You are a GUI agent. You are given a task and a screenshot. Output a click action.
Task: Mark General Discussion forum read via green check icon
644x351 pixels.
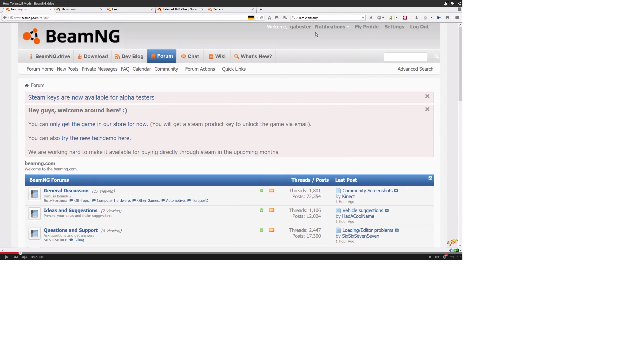pos(261,191)
